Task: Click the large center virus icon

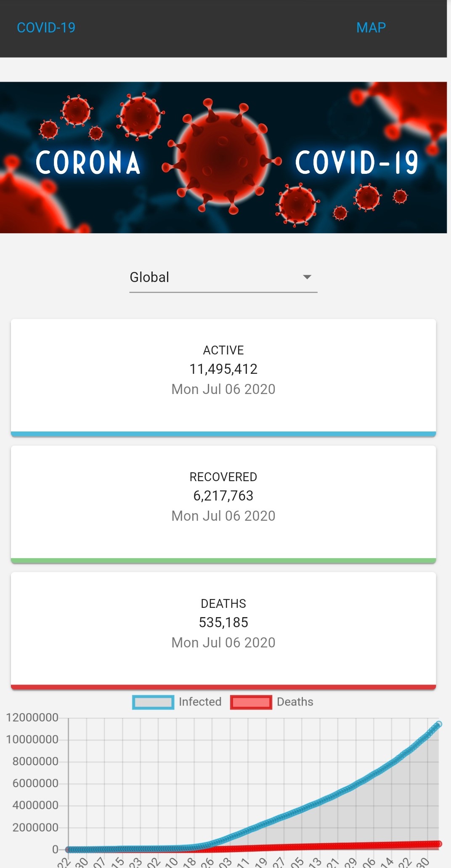Action: pos(223,157)
